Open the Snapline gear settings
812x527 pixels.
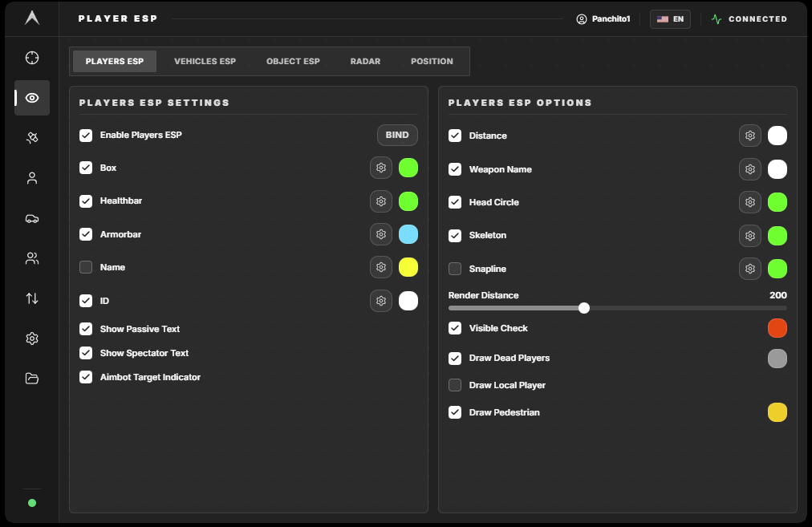[750, 269]
